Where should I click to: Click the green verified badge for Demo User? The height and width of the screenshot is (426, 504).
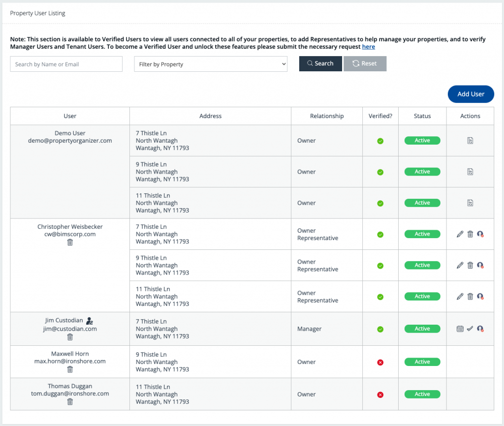380,140
